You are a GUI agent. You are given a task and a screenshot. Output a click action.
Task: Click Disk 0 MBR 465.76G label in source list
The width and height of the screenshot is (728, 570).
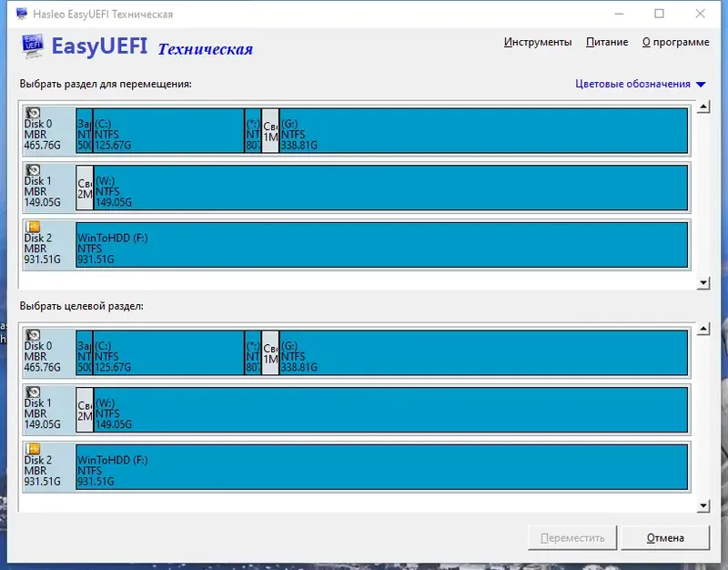point(42,135)
